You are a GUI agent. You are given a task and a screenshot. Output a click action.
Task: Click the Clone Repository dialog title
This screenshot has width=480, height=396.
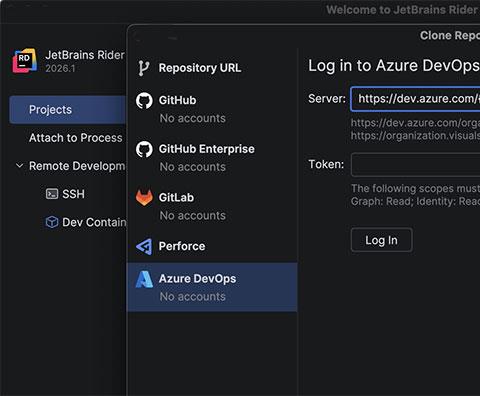[450, 35]
